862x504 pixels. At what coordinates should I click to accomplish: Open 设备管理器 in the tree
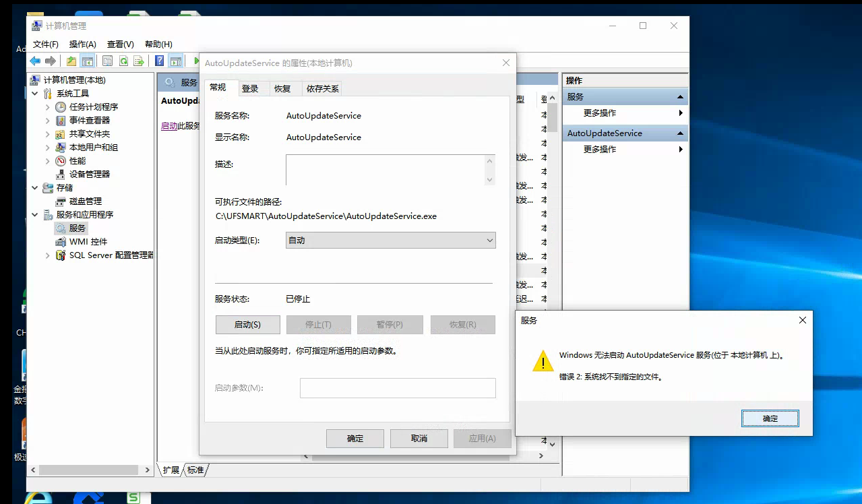[x=90, y=174]
